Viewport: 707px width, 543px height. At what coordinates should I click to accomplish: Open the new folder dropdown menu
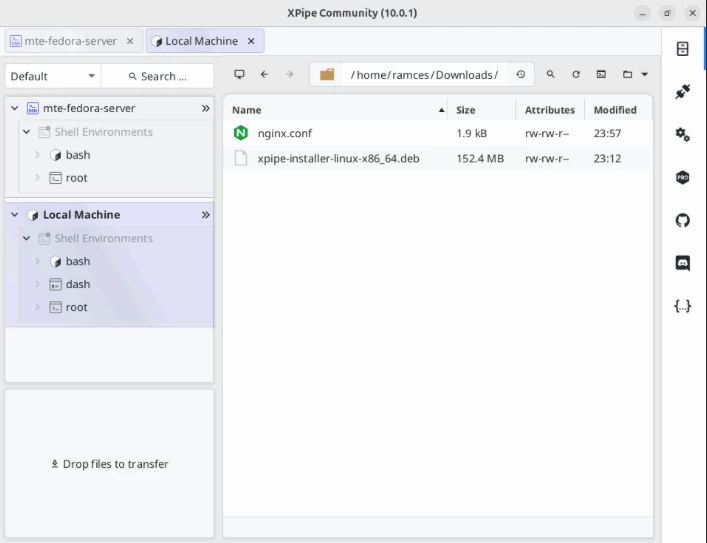(635, 74)
